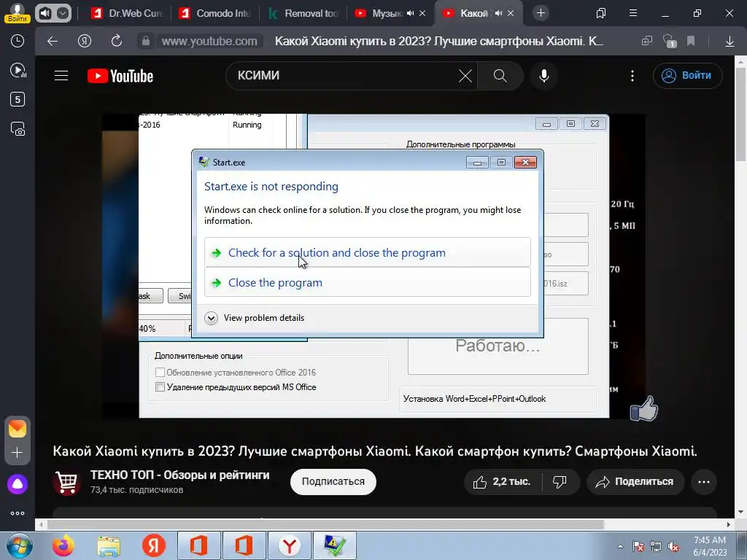Go to YouTube home via logo
The image size is (747, 560).
click(x=120, y=76)
